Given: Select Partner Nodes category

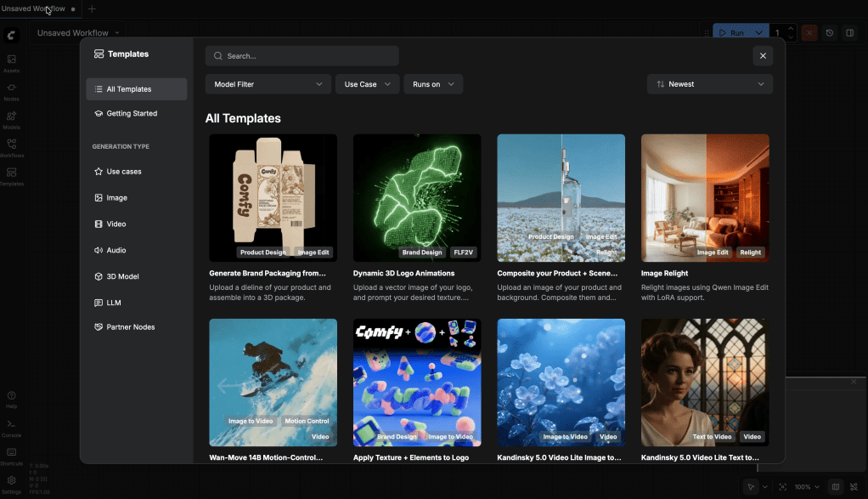Looking at the screenshot, I should 130,327.
